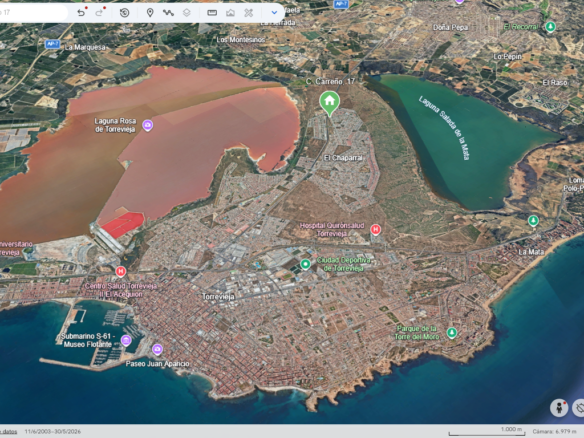Expand the toolbar blue chevron dropdown

point(274,13)
